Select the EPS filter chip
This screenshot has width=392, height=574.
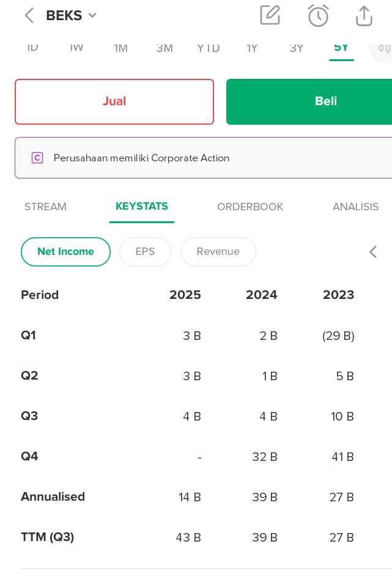145,252
